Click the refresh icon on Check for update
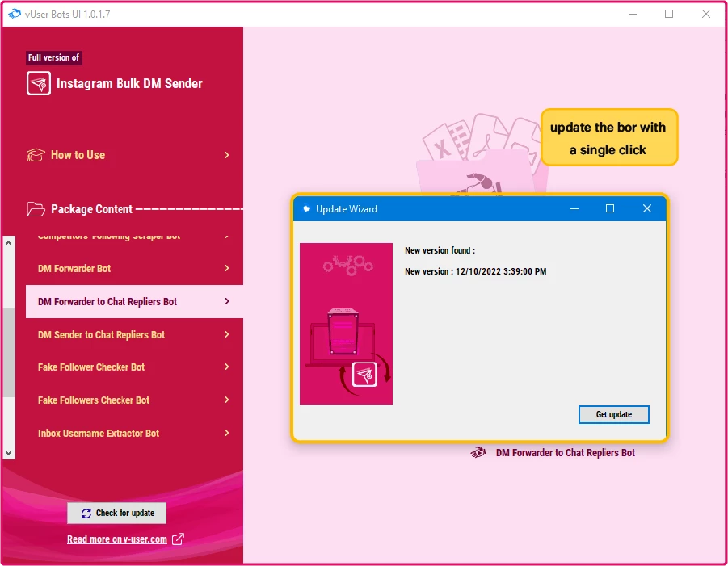The image size is (728, 566). tap(86, 513)
